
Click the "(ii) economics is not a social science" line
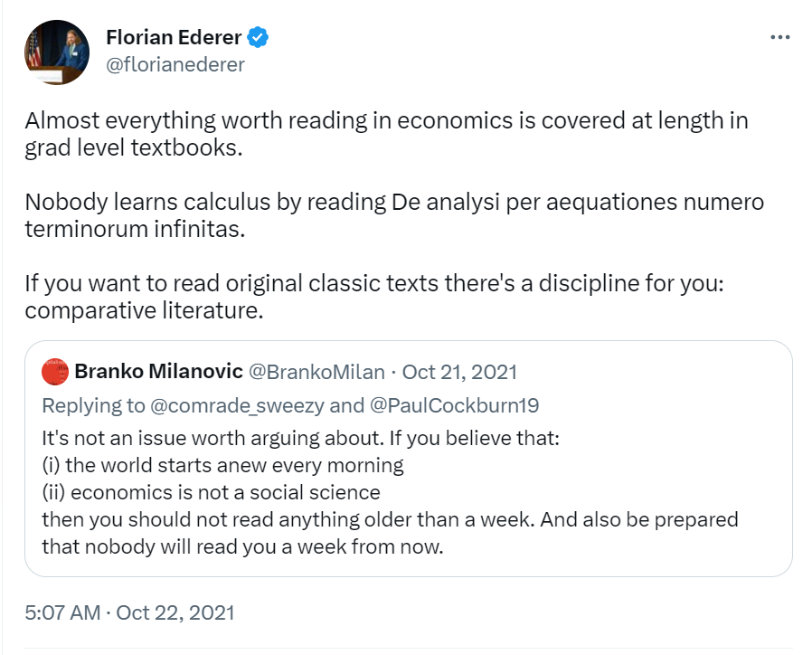211,493
